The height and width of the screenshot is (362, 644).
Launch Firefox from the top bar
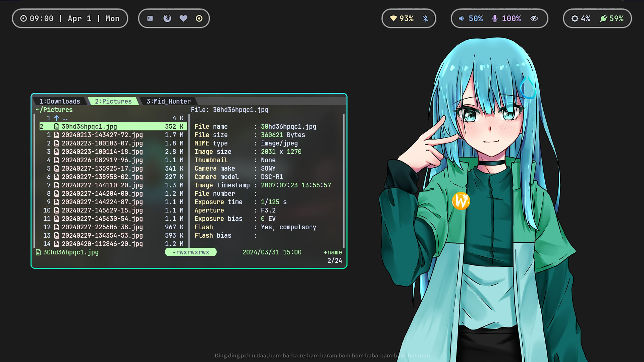(x=167, y=18)
